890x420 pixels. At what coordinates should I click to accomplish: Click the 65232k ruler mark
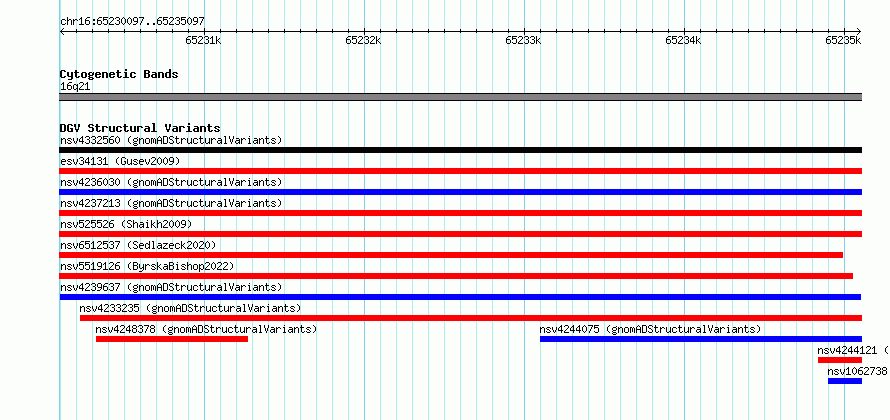[363, 40]
